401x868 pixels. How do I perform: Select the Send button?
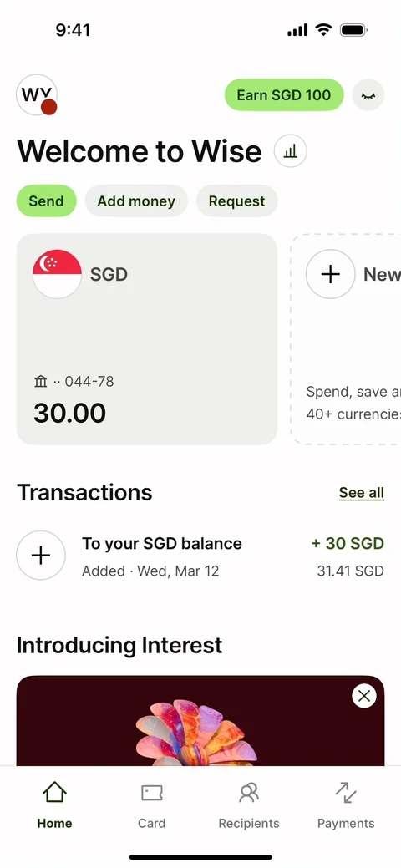[46, 201]
